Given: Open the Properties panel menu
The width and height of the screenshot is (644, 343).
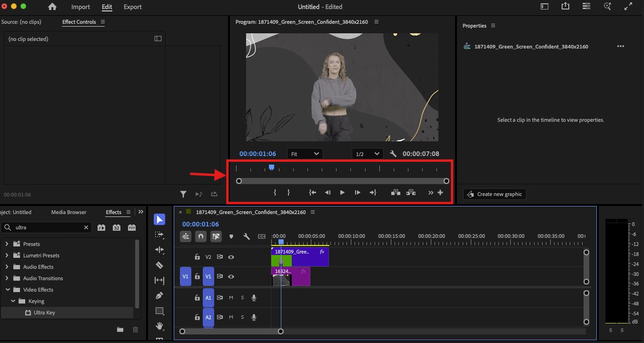Looking at the screenshot, I should coord(493,26).
